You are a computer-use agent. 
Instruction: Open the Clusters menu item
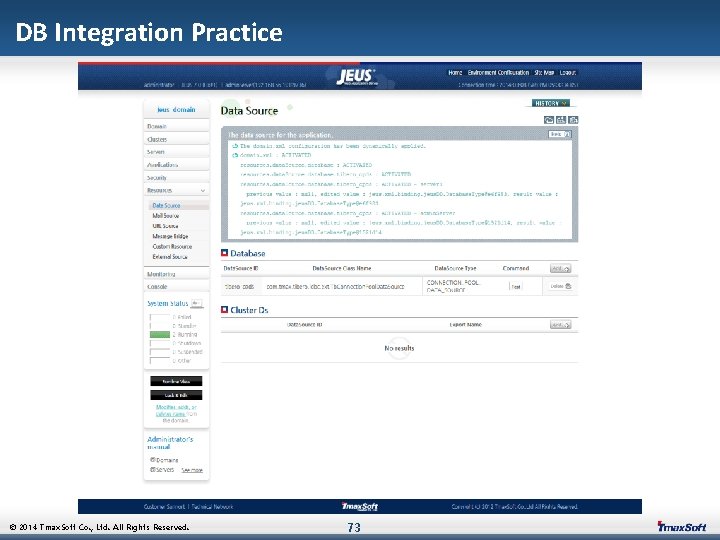tap(176, 139)
